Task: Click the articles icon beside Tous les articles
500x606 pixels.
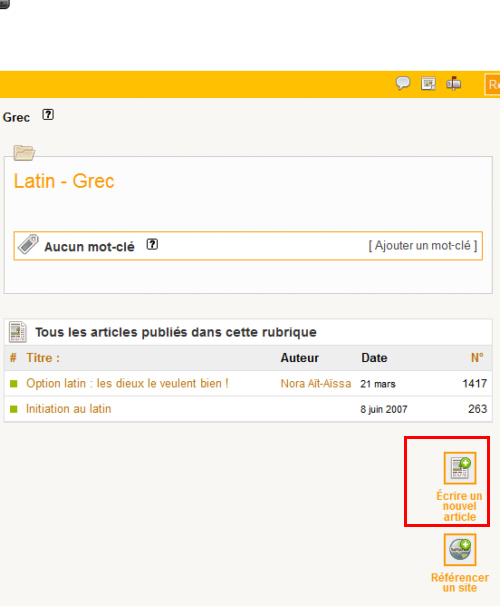Action: (18, 332)
